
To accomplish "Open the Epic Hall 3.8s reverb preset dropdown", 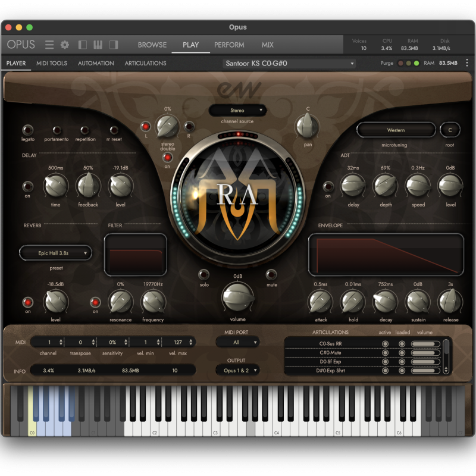I will click(x=55, y=253).
